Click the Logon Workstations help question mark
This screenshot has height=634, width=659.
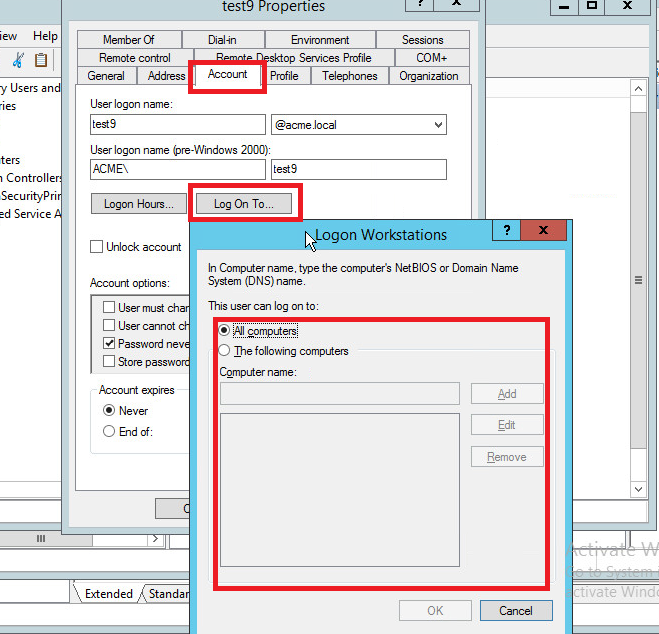[506, 230]
